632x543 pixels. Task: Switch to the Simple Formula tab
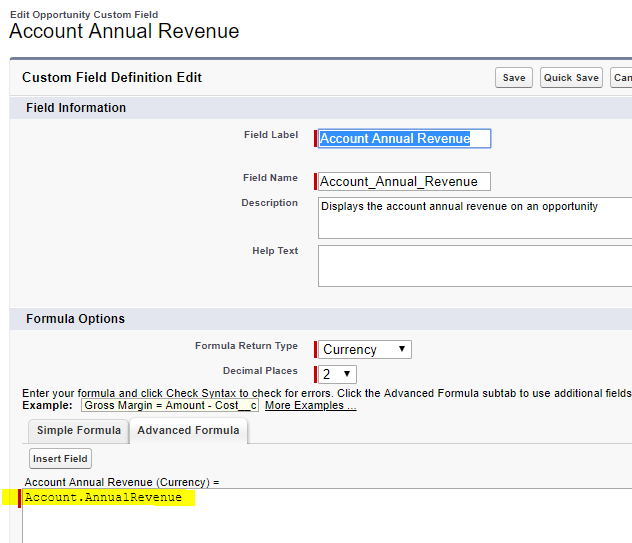(x=79, y=431)
